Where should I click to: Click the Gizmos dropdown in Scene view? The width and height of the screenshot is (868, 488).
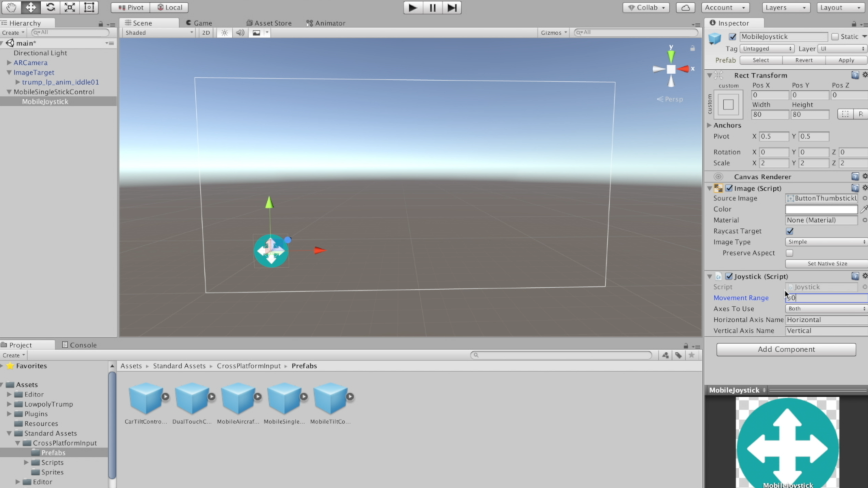click(x=554, y=32)
